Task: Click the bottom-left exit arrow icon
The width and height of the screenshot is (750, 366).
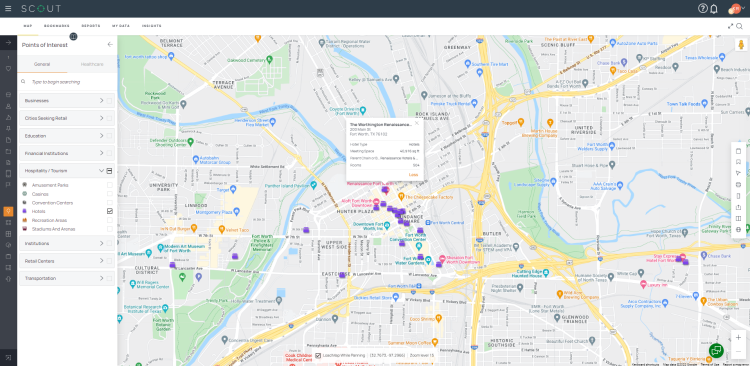Action: (8, 357)
